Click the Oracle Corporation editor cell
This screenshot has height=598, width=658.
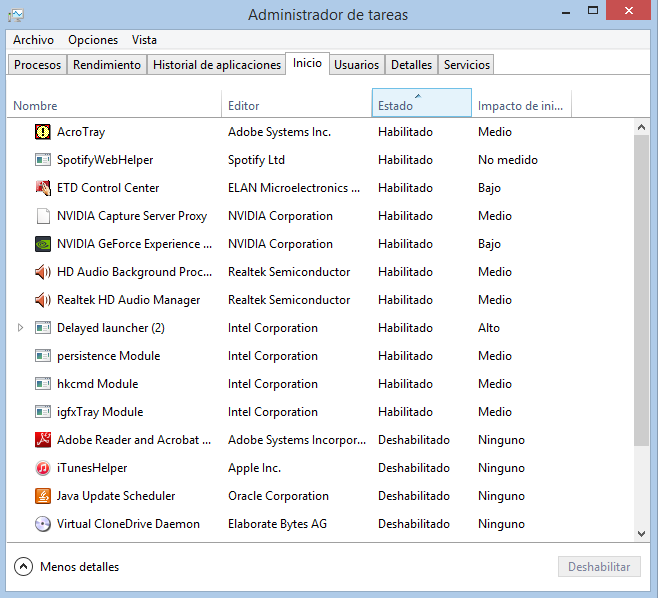tap(278, 496)
